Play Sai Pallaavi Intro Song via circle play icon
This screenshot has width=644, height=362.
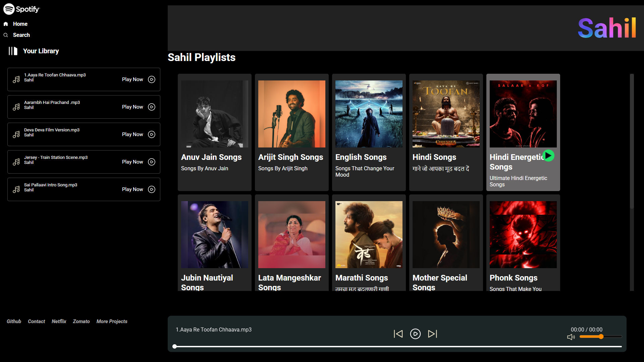pyautogui.click(x=152, y=189)
